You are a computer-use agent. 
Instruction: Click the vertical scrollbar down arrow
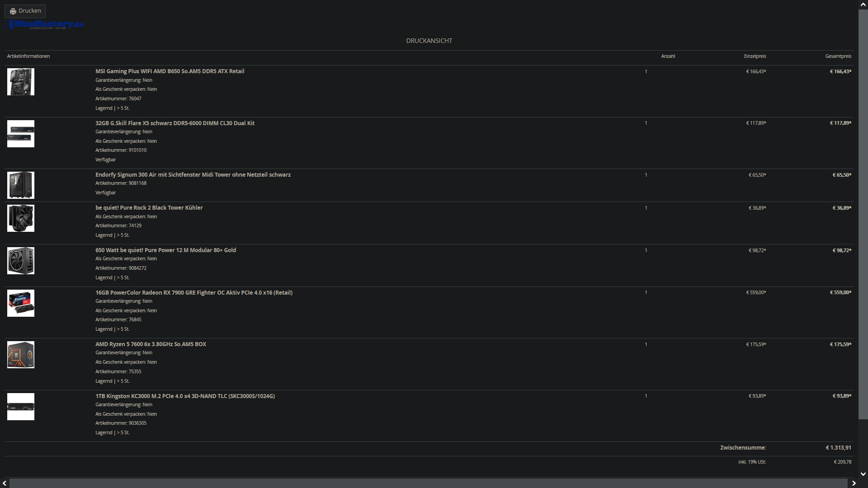pos(863,474)
